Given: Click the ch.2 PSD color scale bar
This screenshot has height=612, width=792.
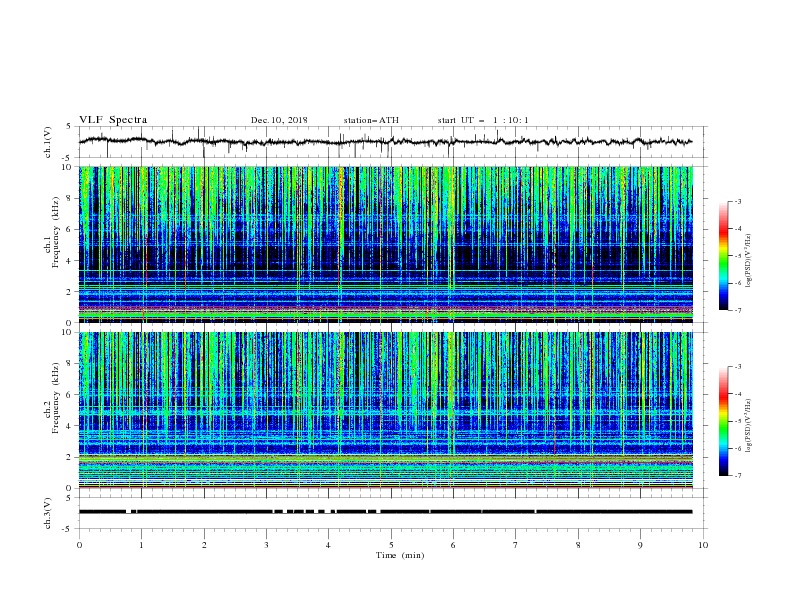Looking at the screenshot, I should click(724, 421).
